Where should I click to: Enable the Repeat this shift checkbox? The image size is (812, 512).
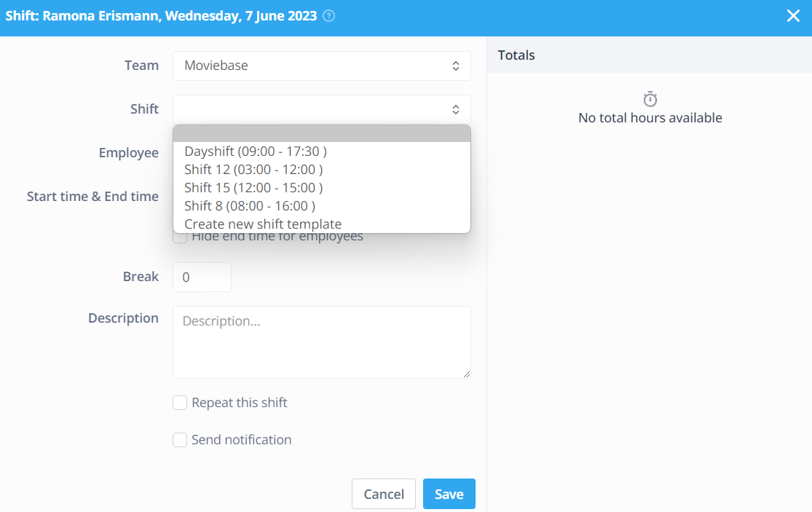click(x=180, y=403)
